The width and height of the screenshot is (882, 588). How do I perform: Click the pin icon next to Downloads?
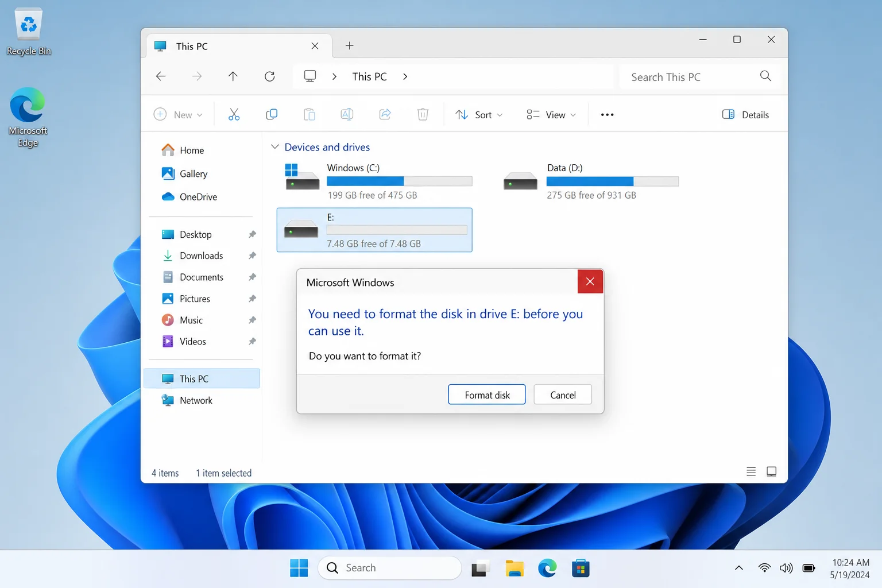[252, 256]
